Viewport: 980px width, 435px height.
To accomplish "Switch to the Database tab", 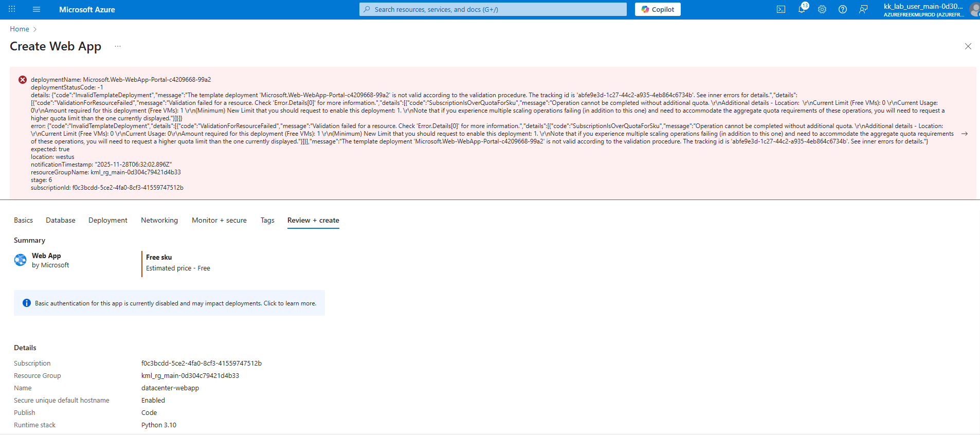I will 61,220.
